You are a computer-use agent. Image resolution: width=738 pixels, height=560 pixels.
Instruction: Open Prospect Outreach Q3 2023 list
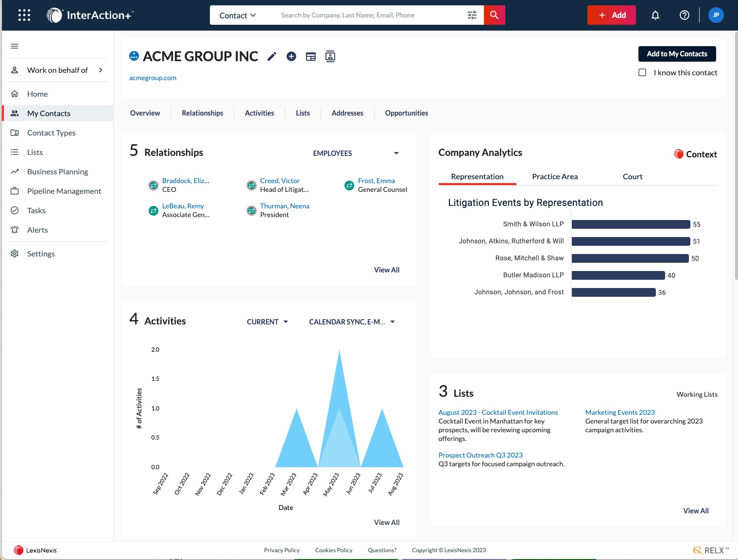(x=481, y=455)
